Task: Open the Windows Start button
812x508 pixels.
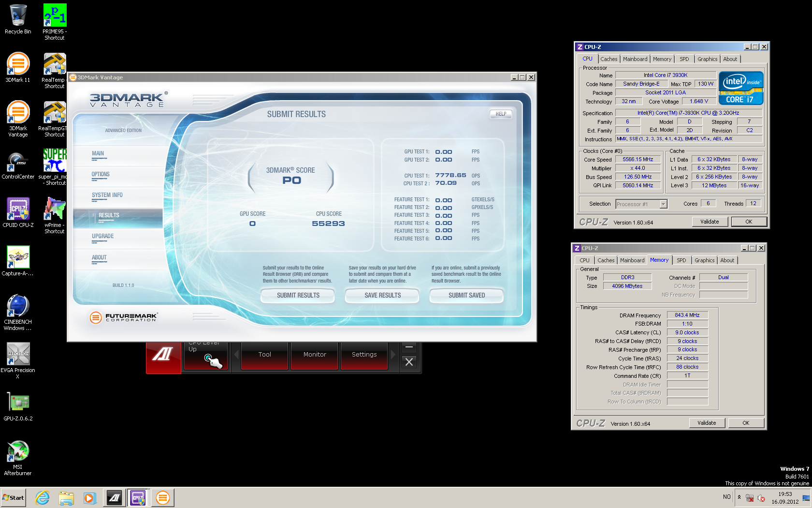Action: [x=13, y=497]
